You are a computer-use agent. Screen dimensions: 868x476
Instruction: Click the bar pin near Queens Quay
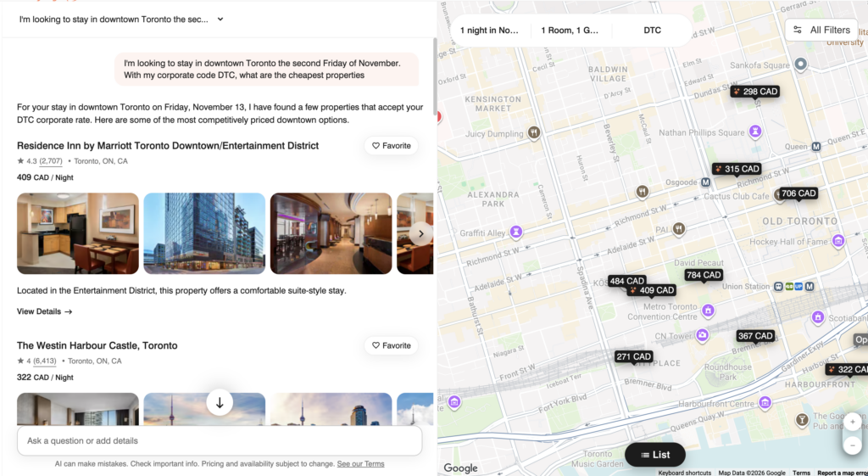coord(801,420)
